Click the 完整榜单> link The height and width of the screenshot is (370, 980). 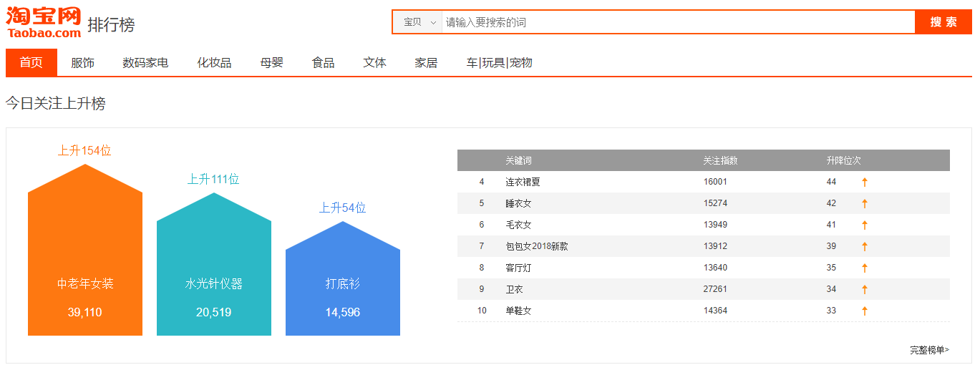coord(930,350)
